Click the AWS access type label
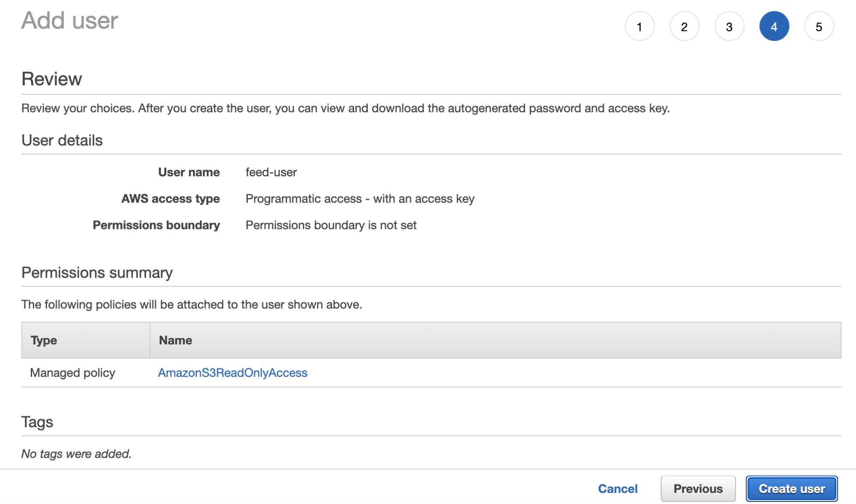Viewport: 856px width, 504px height. 170,199
